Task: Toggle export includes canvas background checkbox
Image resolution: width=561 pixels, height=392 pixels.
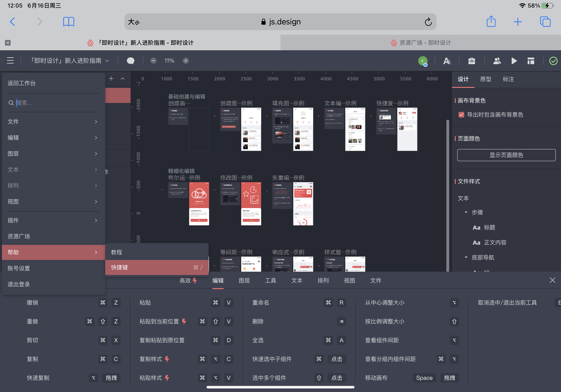Action: [x=461, y=115]
